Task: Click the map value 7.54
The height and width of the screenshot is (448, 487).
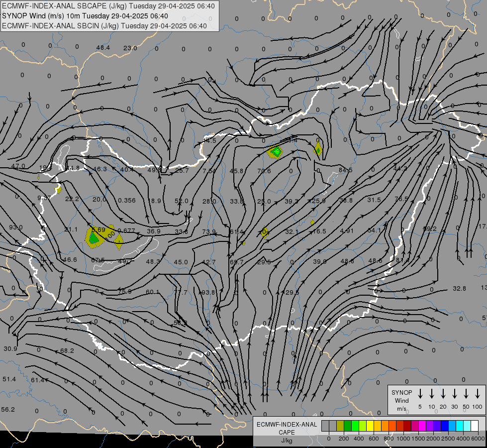Action: pyautogui.click(x=209, y=171)
